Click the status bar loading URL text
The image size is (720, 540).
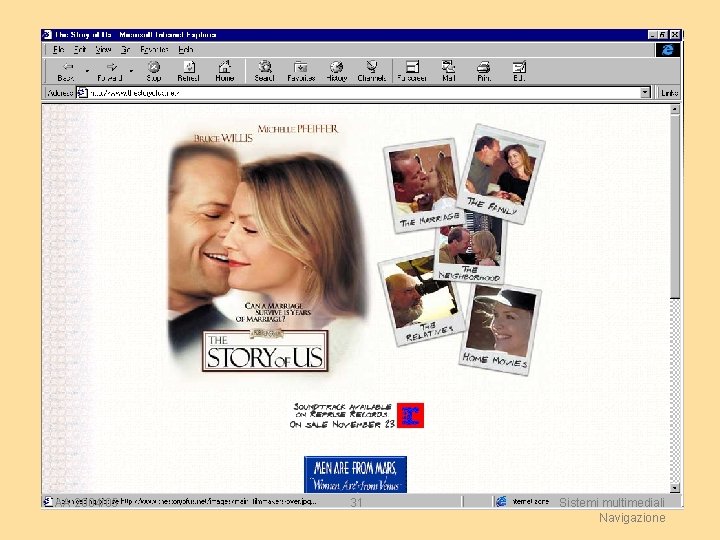186,501
